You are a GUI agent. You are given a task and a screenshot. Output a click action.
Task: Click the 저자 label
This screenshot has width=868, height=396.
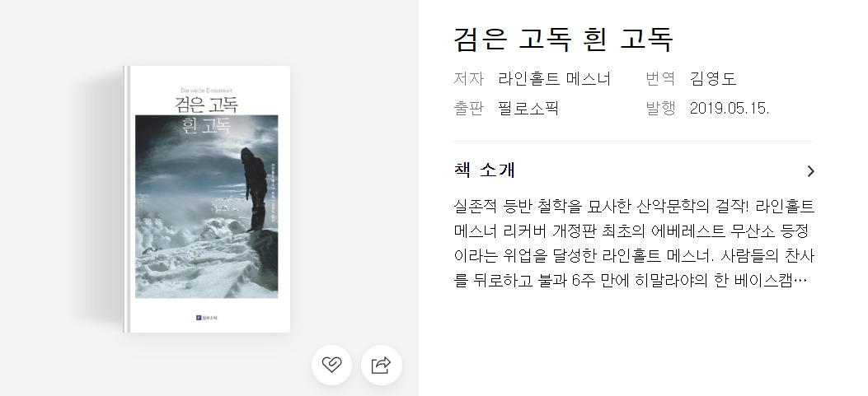click(468, 78)
